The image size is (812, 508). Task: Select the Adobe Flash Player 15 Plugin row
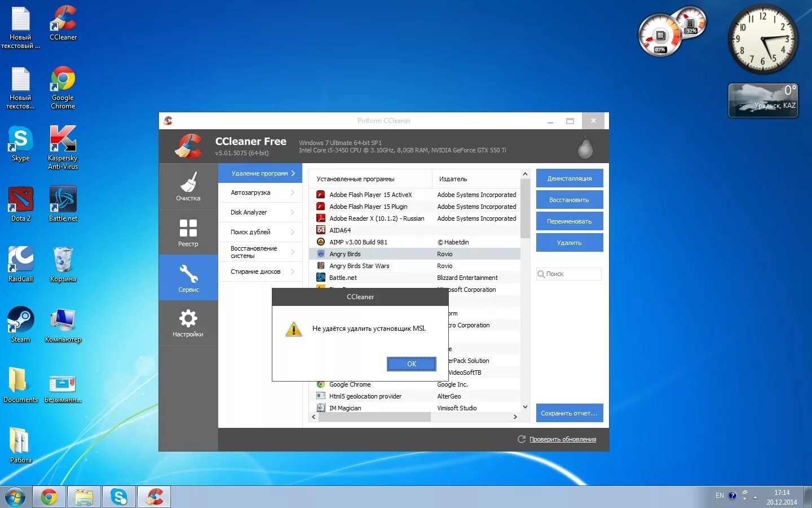pyautogui.click(x=414, y=207)
